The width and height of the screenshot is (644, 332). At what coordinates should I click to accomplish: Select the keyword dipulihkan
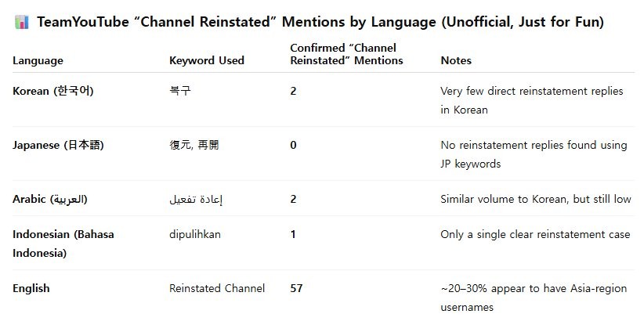click(195, 234)
